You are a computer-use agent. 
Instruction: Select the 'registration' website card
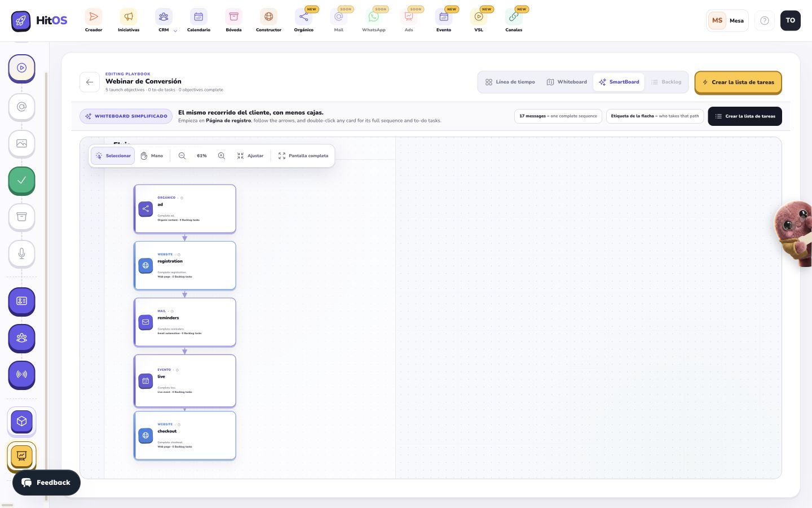(x=185, y=265)
